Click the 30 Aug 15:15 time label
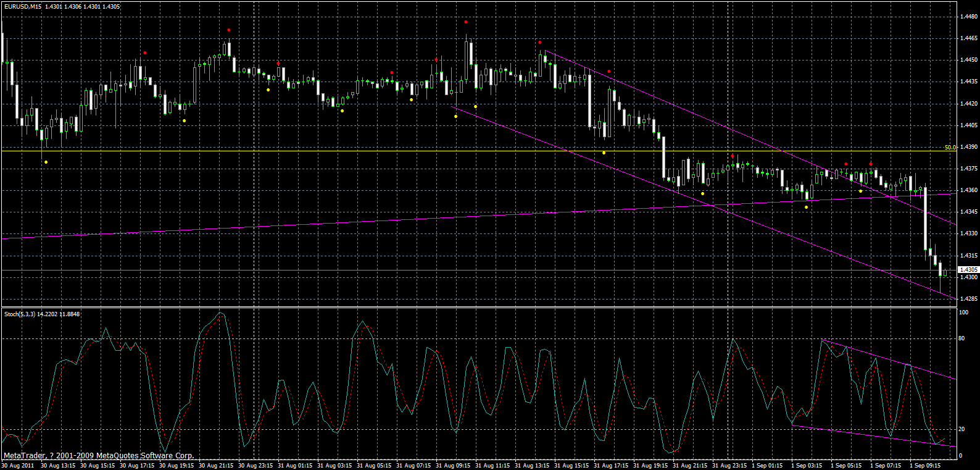980x470 pixels. point(98,466)
